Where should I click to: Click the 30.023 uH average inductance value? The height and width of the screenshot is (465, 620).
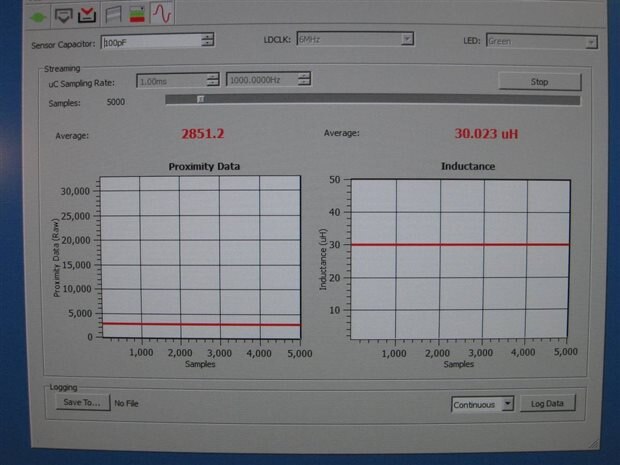pyautogui.click(x=486, y=134)
